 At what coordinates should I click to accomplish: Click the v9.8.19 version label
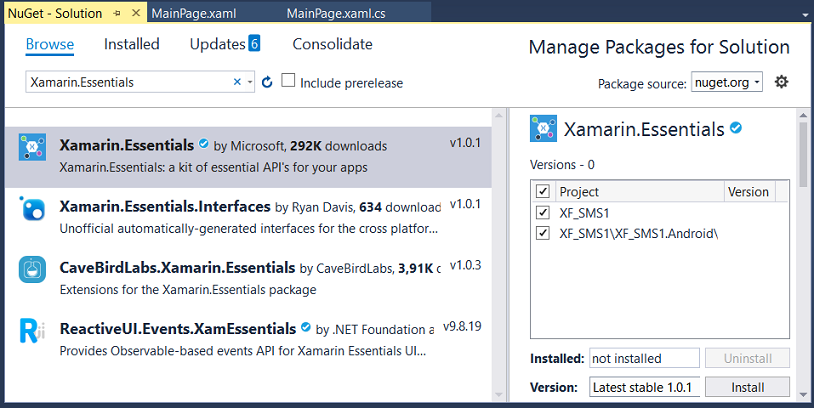[x=462, y=327]
